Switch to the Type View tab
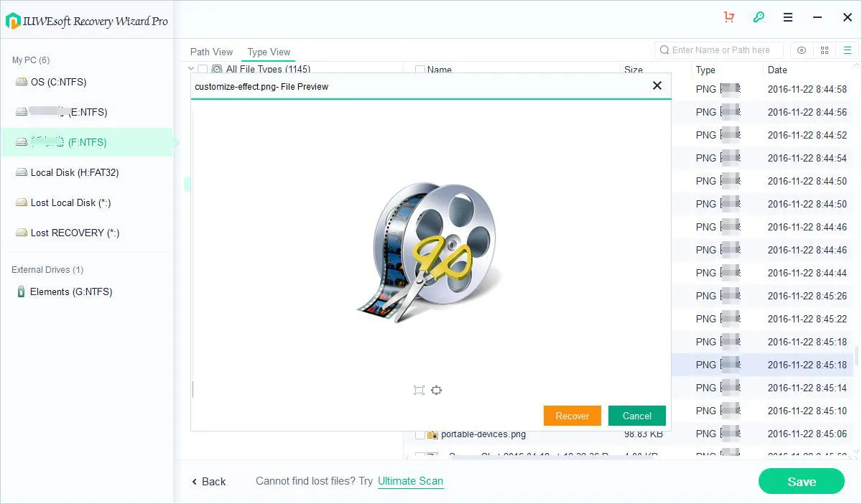The image size is (862, 504). click(x=268, y=52)
